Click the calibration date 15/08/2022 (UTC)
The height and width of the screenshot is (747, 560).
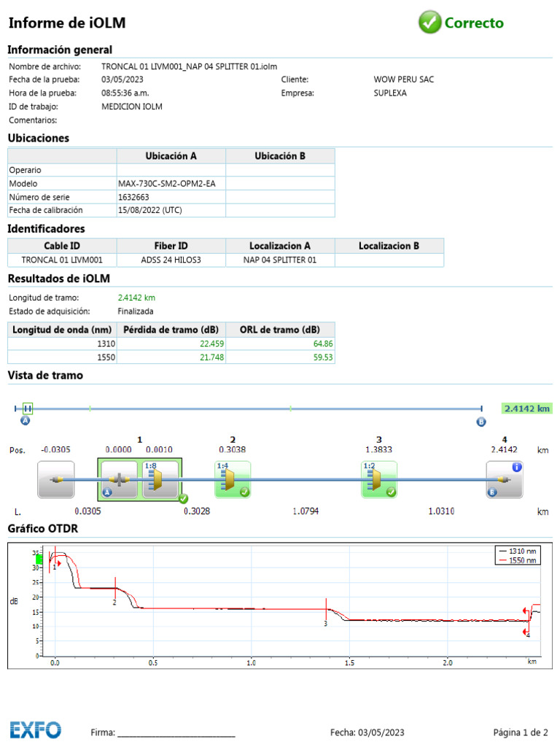pos(171,210)
